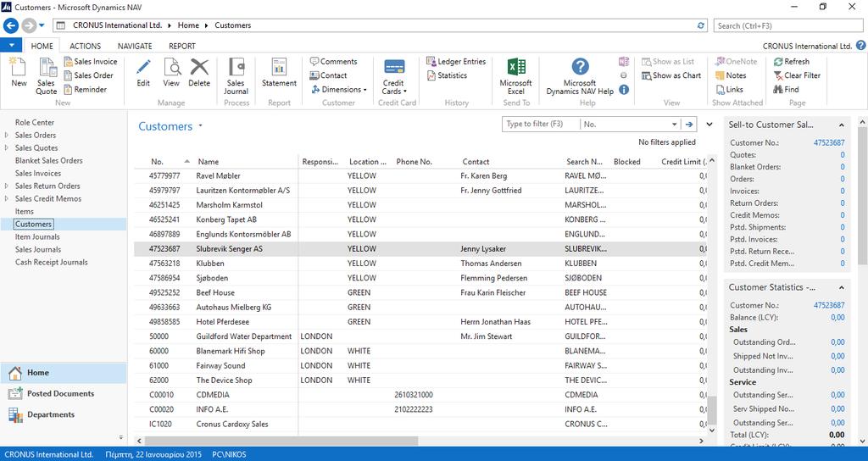Refresh the customer list

[791, 61]
